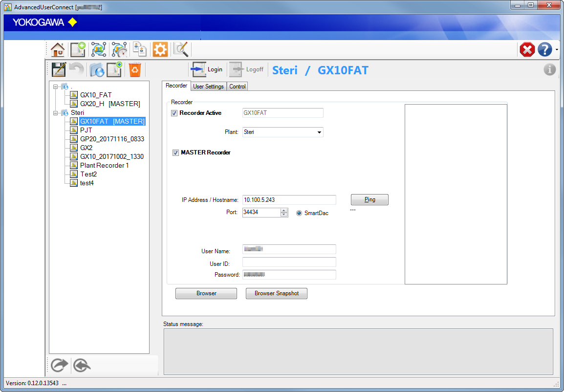Screen dimensions: 564x392
Task: Click the forward arrow icon below the tree
Action: (59, 366)
